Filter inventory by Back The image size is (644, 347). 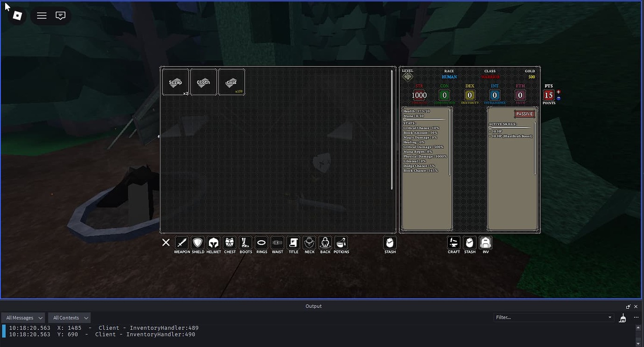pyautogui.click(x=325, y=243)
